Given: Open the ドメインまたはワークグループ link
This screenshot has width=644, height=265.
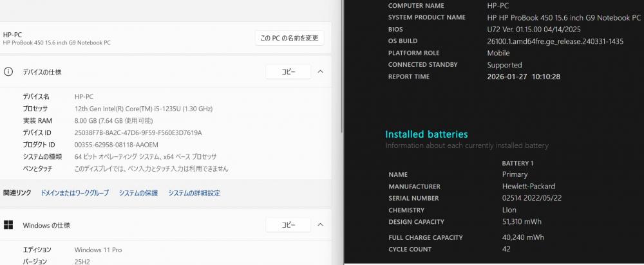Looking at the screenshot, I should point(75,193).
